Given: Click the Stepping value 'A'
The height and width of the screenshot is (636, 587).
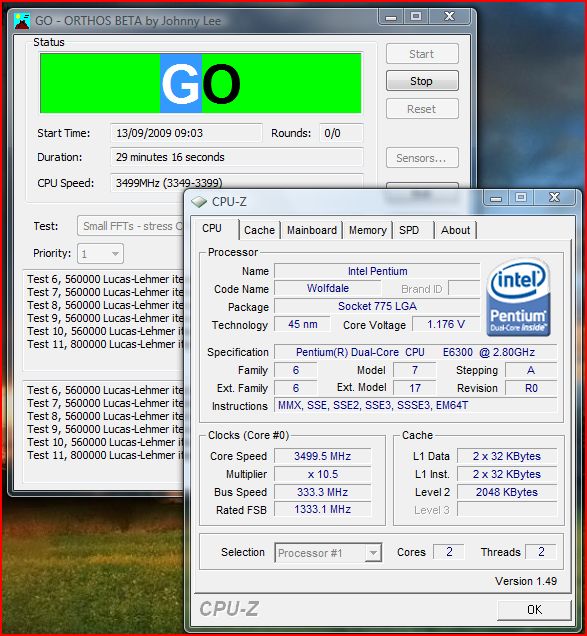Looking at the screenshot, I should (531, 370).
